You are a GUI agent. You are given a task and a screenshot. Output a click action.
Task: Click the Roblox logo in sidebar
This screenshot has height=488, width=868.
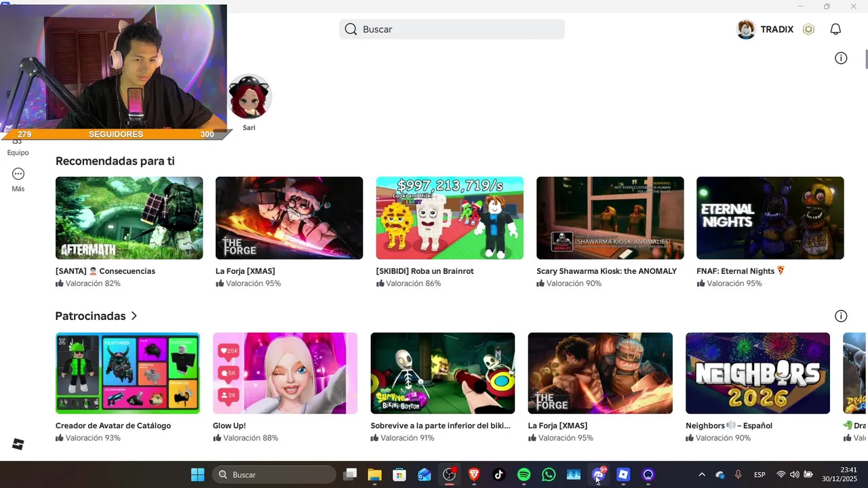point(18,444)
